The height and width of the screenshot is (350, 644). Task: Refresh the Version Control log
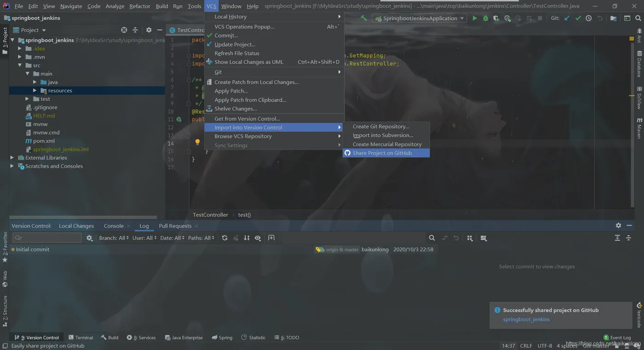pyautogui.click(x=224, y=238)
